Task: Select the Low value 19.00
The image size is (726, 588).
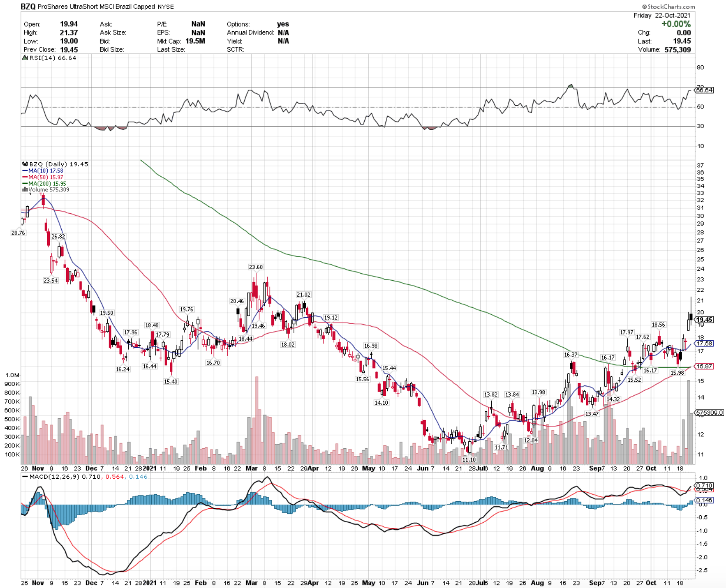Action: tap(69, 41)
